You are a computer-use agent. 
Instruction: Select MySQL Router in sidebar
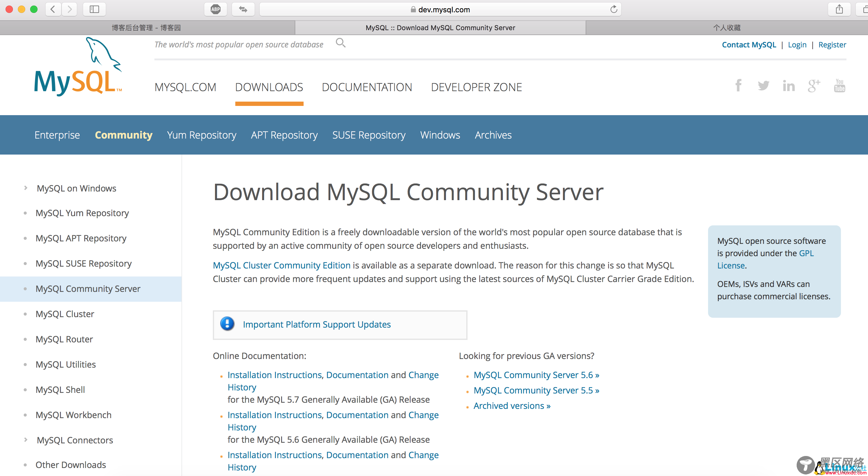64,339
